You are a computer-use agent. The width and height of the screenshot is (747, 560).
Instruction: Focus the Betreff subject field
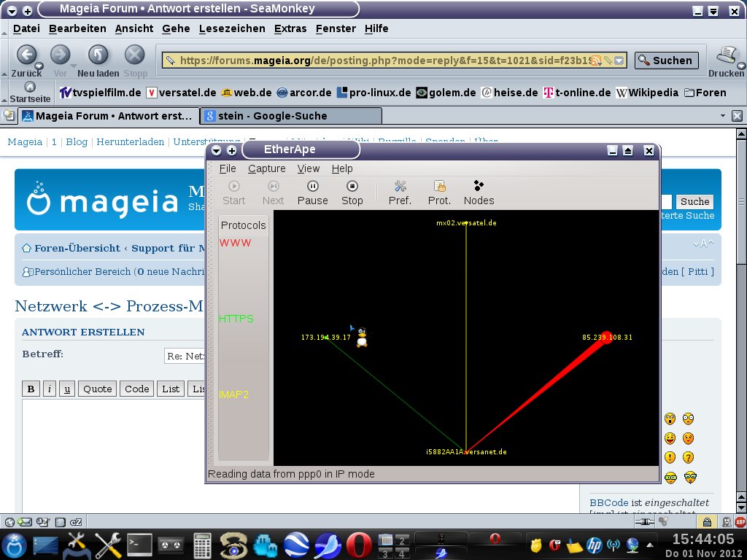186,356
